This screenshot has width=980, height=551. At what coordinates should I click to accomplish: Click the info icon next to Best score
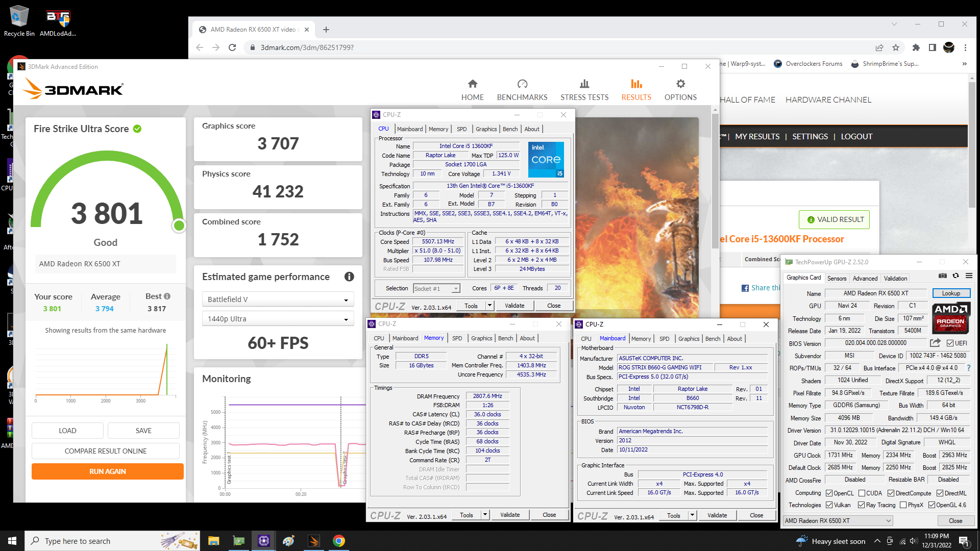pos(167,296)
